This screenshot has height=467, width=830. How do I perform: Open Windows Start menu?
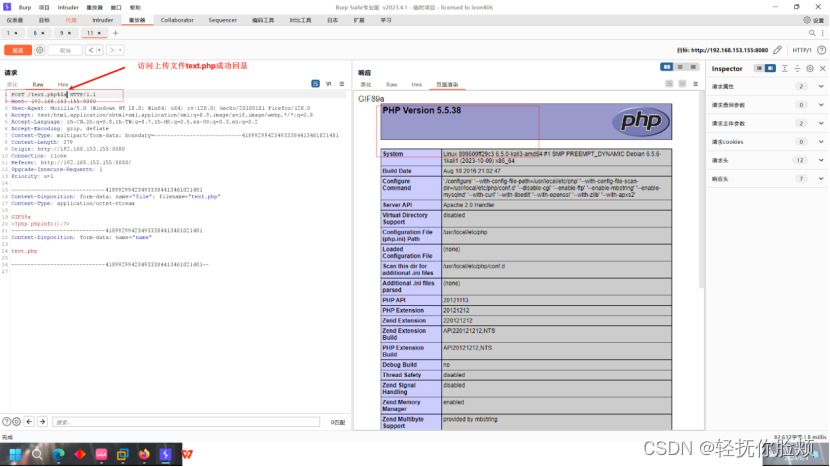(x=15, y=454)
